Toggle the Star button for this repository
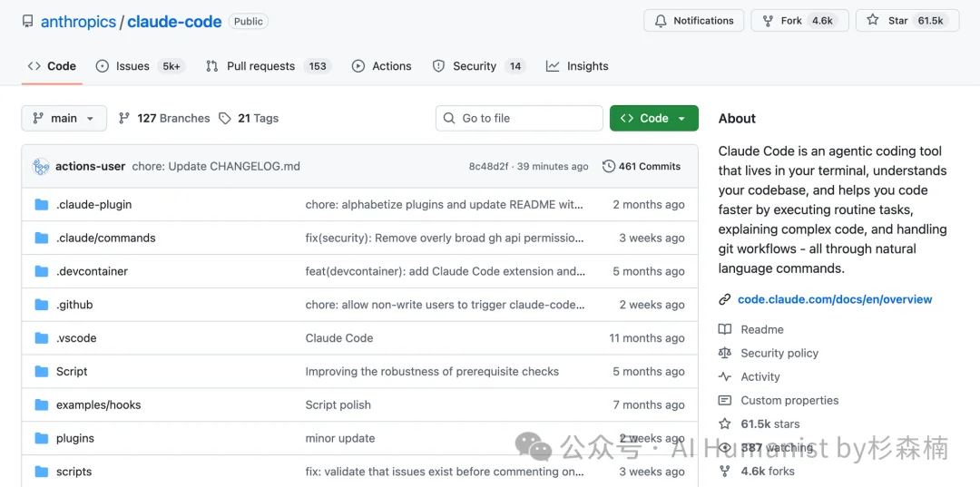 (906, 21)
